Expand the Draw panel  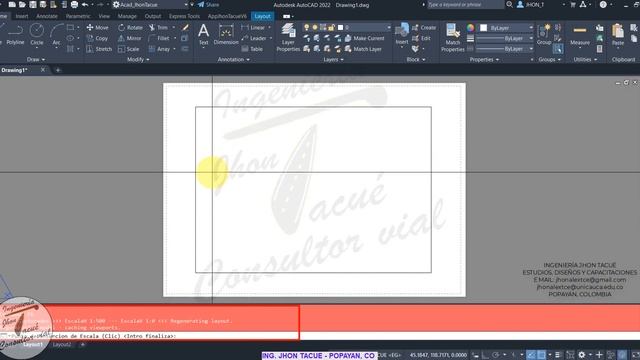click(x=36, y=59)
